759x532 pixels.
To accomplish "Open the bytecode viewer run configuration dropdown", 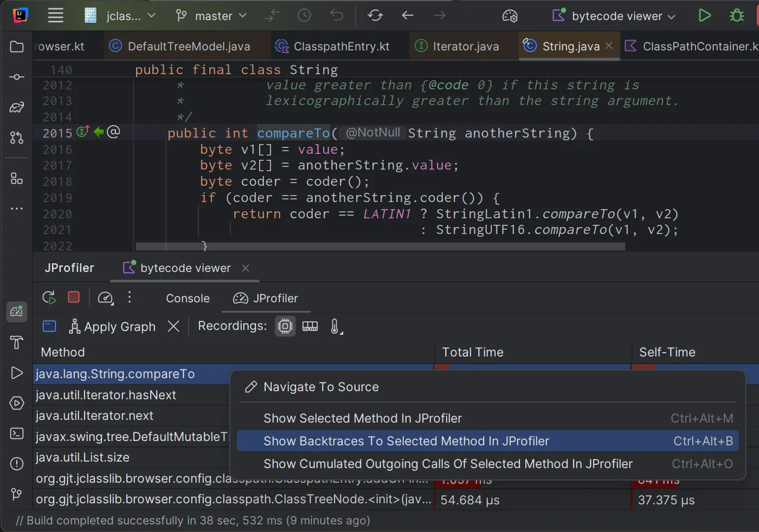I will tap(614, 16).
